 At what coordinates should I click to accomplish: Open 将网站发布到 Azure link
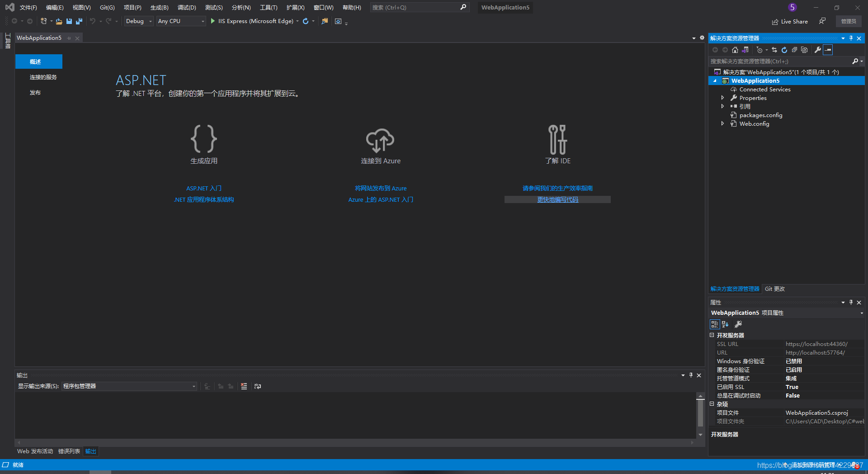click(x=381, y=188)
